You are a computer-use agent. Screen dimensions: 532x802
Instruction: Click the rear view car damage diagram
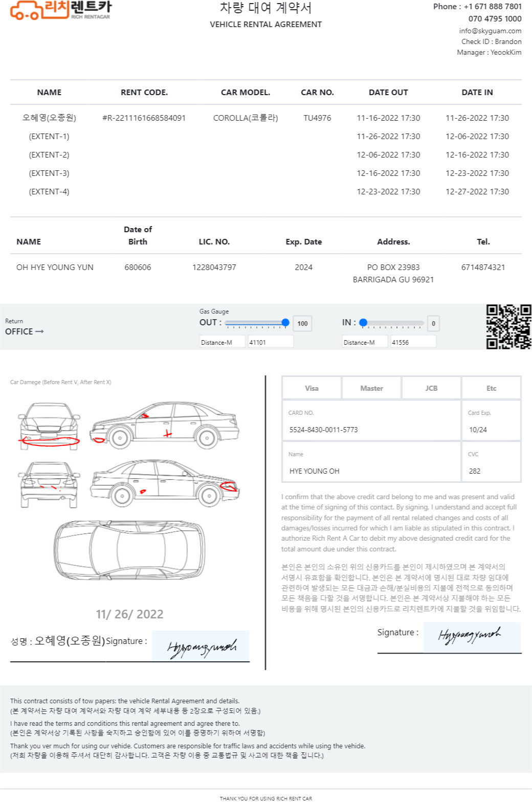point(49,485)
